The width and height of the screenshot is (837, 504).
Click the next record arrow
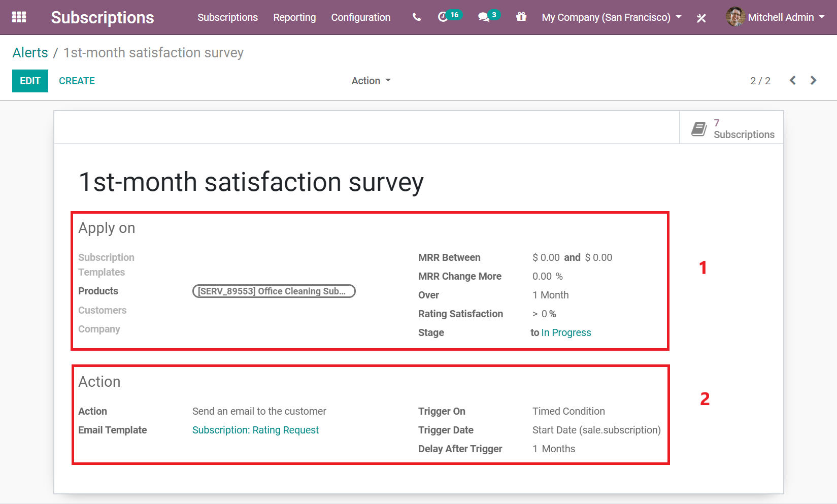coord(813,80)
